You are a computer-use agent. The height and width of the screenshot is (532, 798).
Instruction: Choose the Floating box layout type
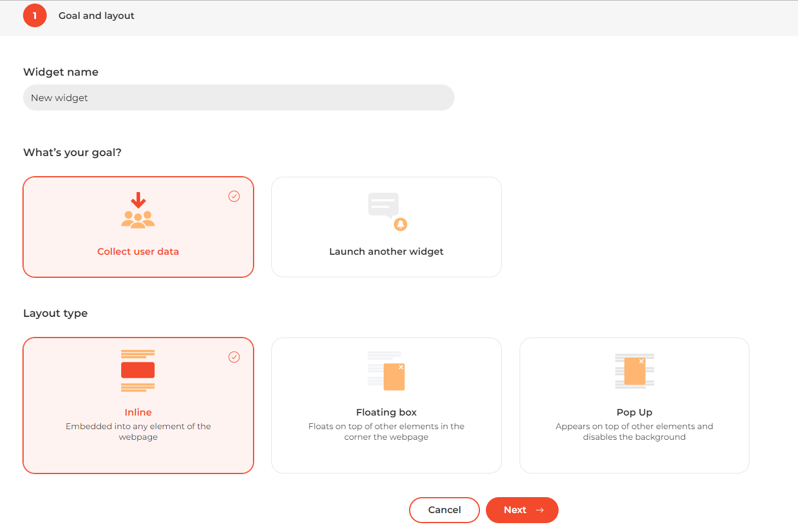click(387, 406)
